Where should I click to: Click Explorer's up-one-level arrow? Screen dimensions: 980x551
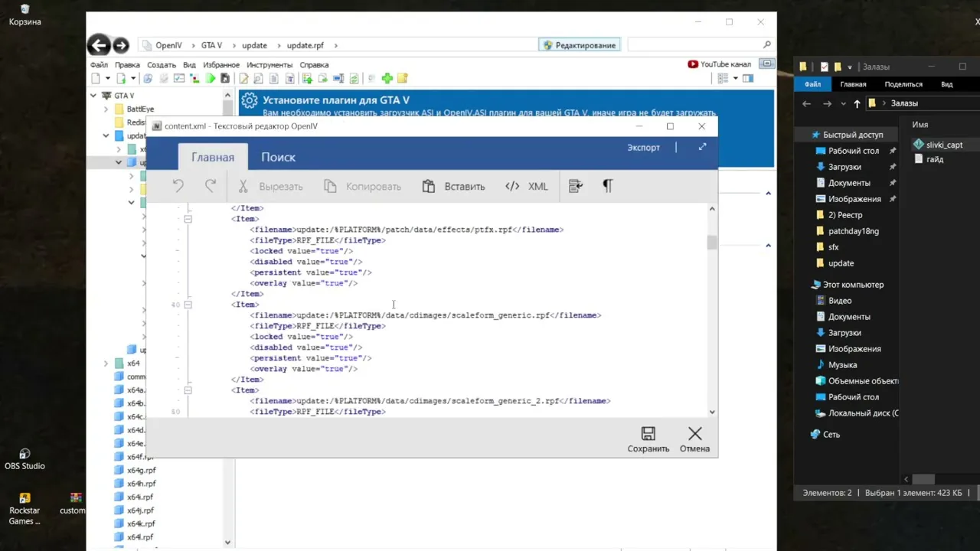[857, 103]
